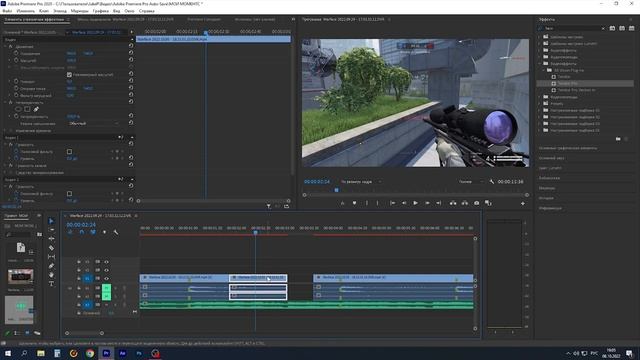Toggle Position stopwatch animation
The width and height of the screenshot is (640, 360).
tap(16, 53)
